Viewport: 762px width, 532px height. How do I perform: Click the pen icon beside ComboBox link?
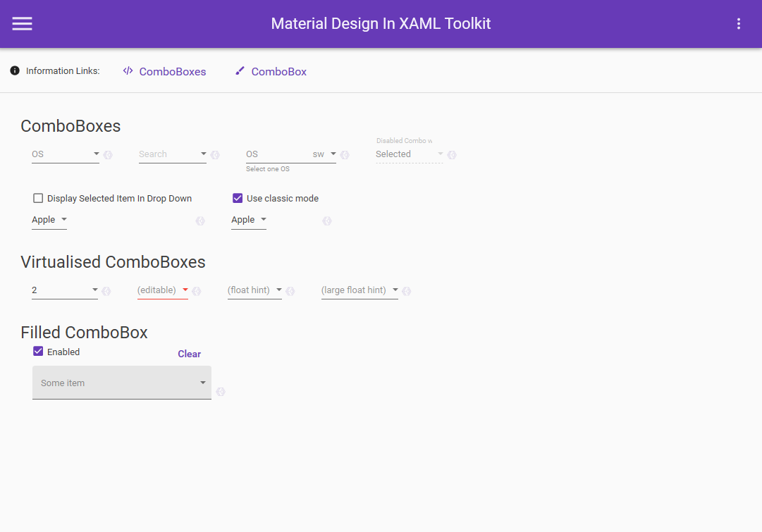click(x=240, y=70)
